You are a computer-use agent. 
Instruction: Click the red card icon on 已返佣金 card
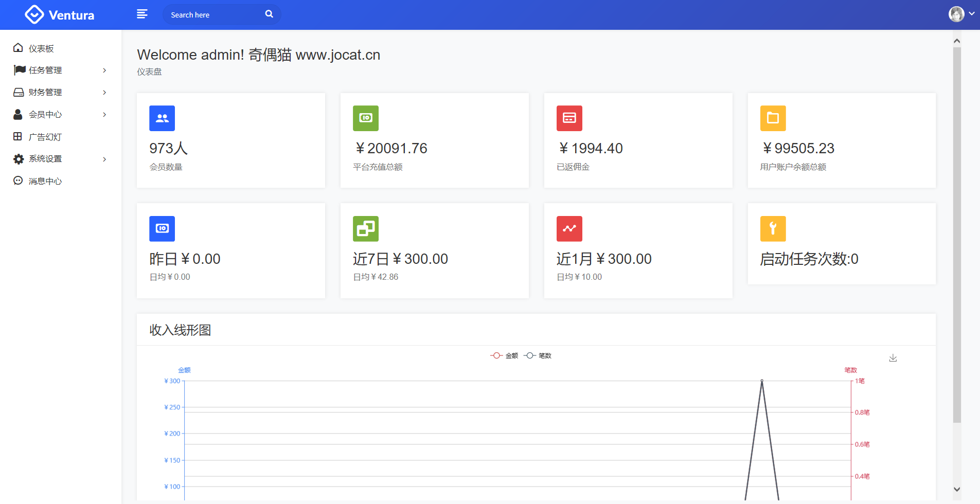[x=569, y=118]
